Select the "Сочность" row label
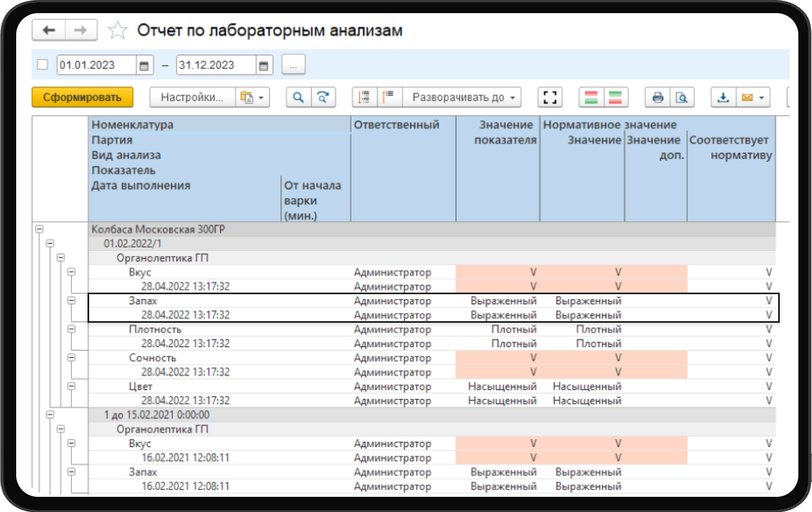Viewport: 812px width, 512px height. point(153,357)
